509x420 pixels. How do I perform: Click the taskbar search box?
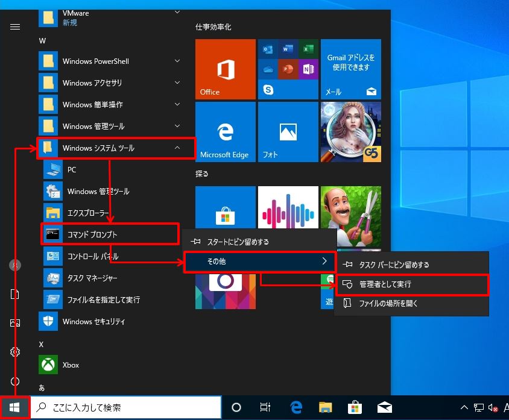126,407
